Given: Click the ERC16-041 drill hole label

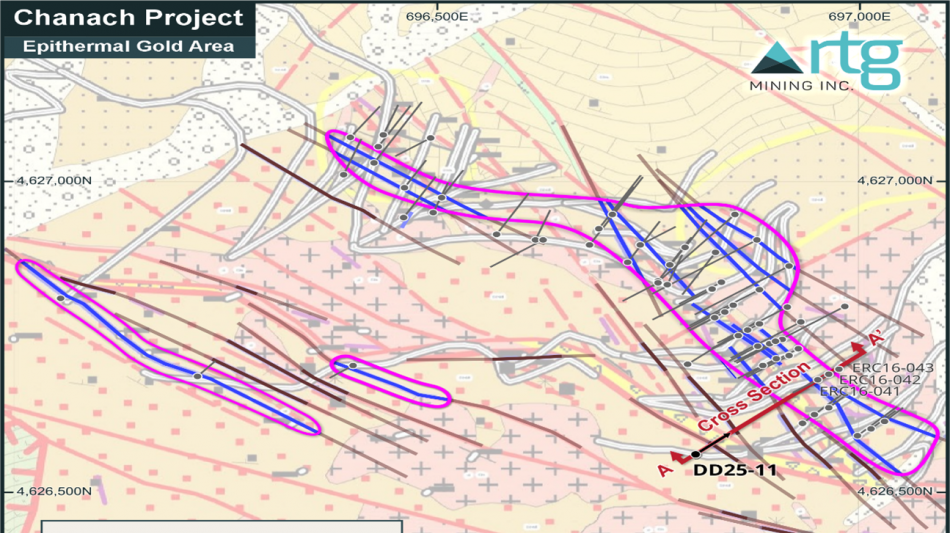Looking at the screenshot, I should (859, 392).
